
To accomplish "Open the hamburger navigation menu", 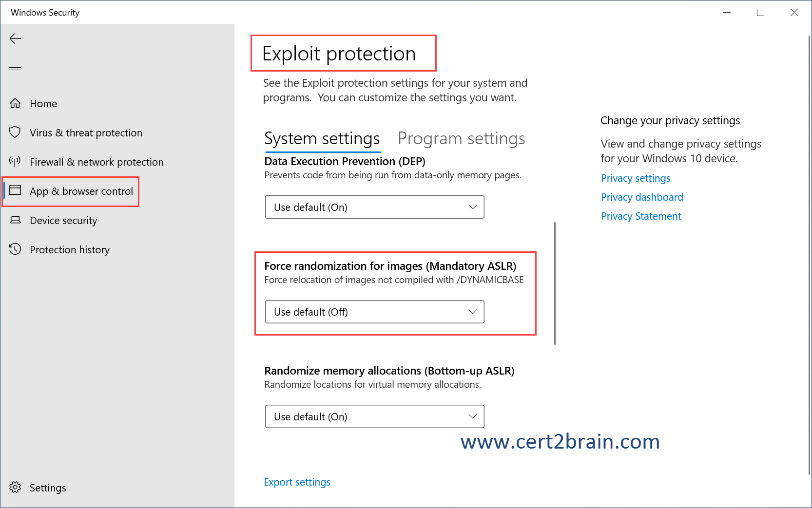I will point(15,67).
